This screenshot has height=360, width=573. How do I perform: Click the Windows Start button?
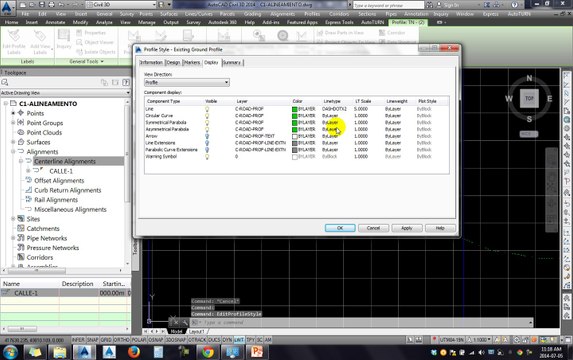(10, 352)
